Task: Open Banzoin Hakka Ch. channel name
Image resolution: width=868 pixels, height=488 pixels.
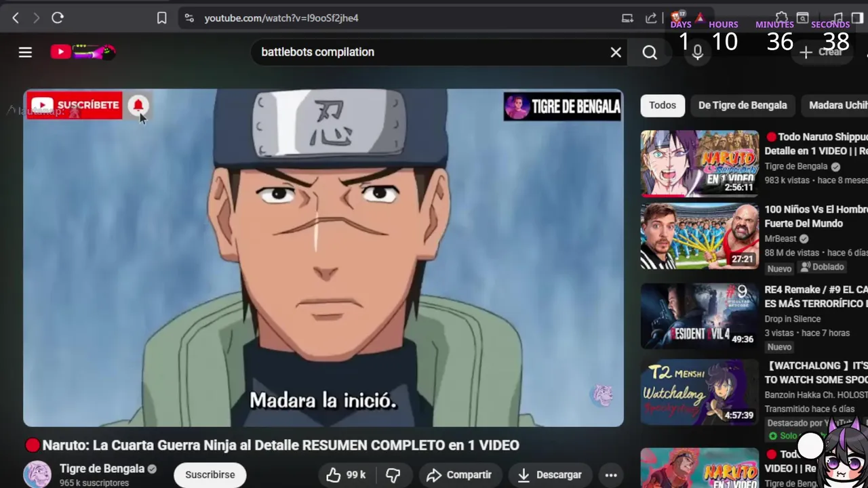Action: (816, 394)
